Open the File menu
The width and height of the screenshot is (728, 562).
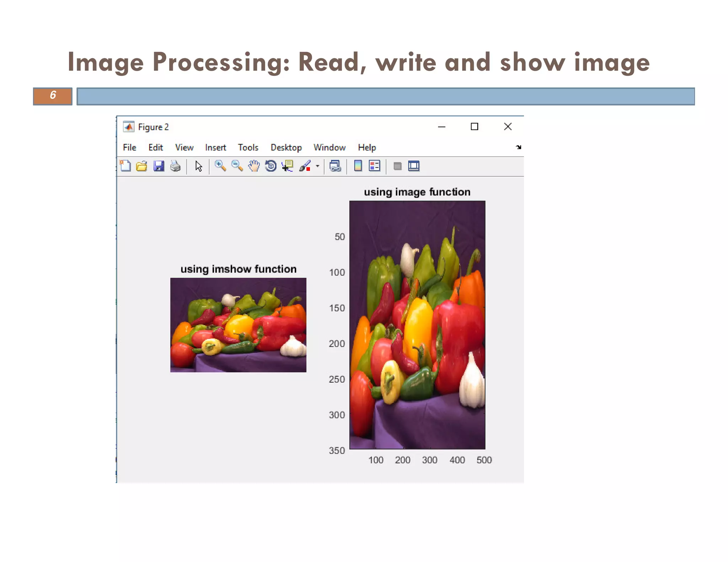(130, 147)
